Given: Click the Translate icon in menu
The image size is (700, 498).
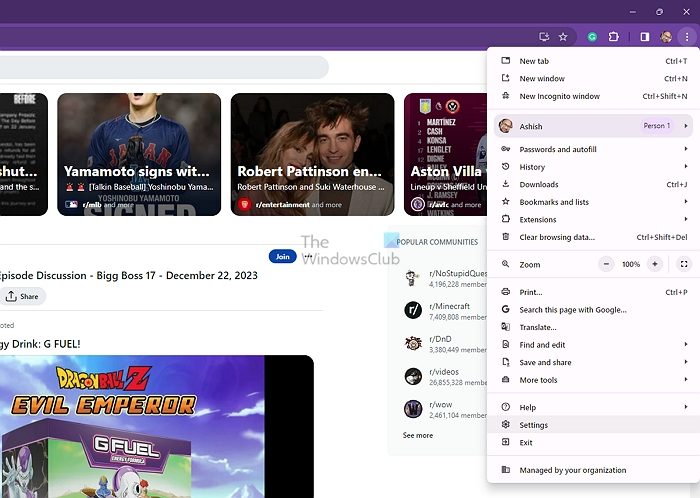Looking at the screenshot, I should [505, 327].
